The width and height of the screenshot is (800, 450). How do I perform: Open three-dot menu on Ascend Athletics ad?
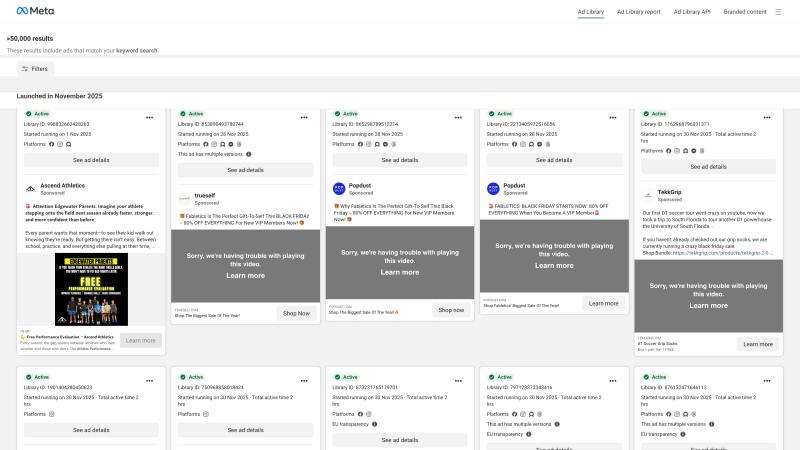[x=149, y=117]
